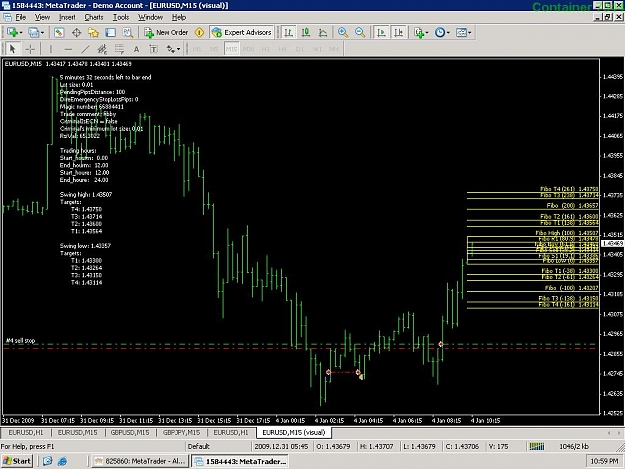Select the M15 timeframe button

(x=231, y=49)
